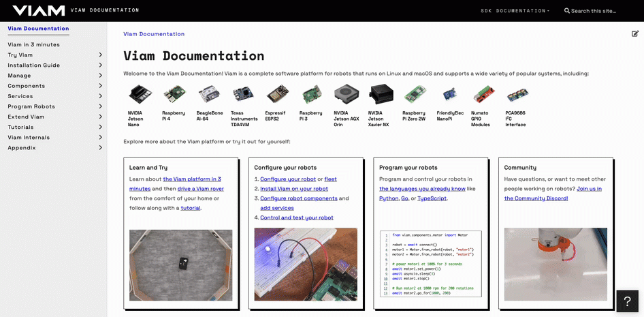Open the SDK Documentation dropdown

pyautogui.click(x=515, y=11)
